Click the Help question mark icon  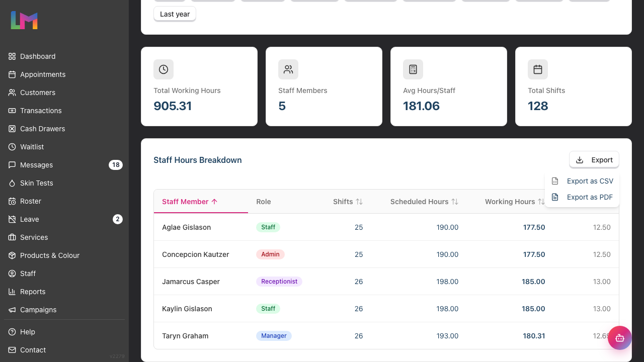[x=12, y=332]
